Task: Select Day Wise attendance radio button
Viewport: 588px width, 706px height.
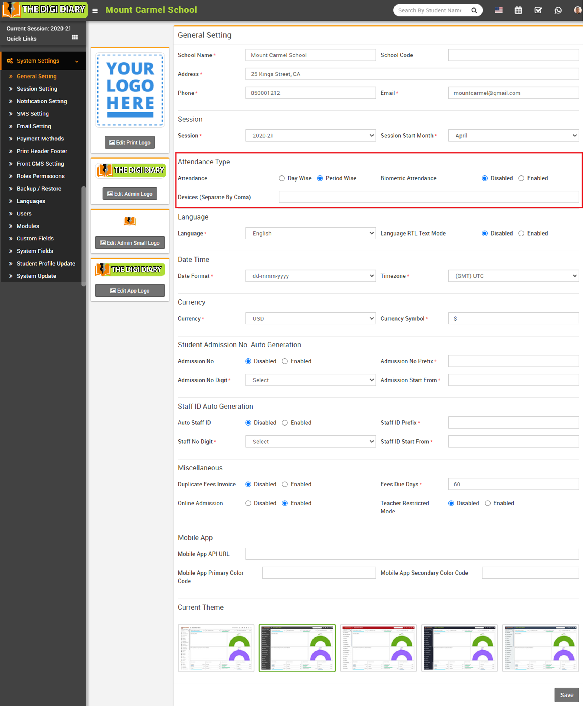Action: 282,178
